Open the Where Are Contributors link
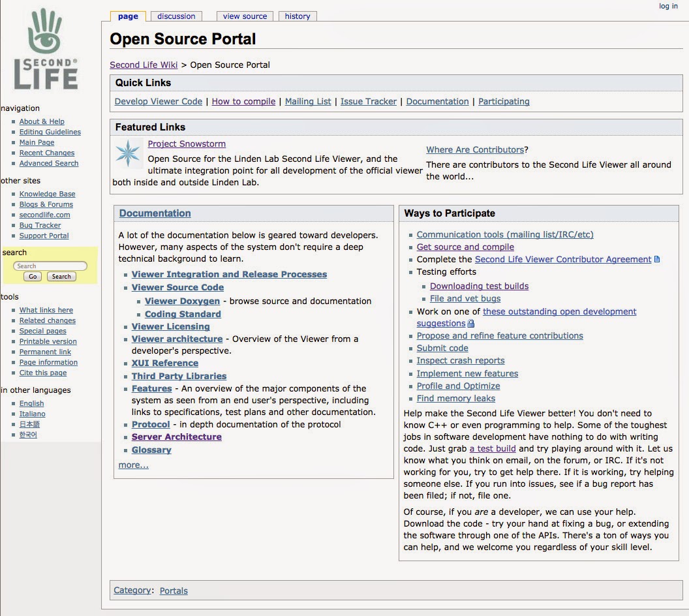 click(475, 150)
